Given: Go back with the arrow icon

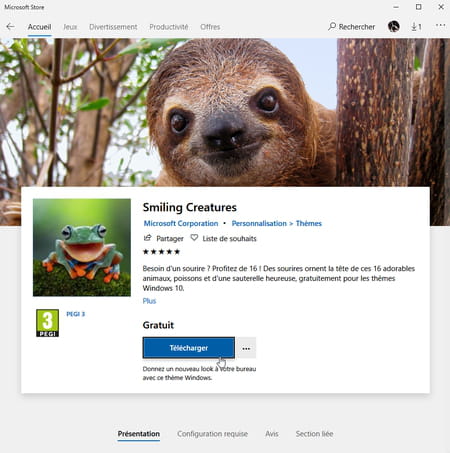Looking at the screenshot, I should [x=10, y=27].
